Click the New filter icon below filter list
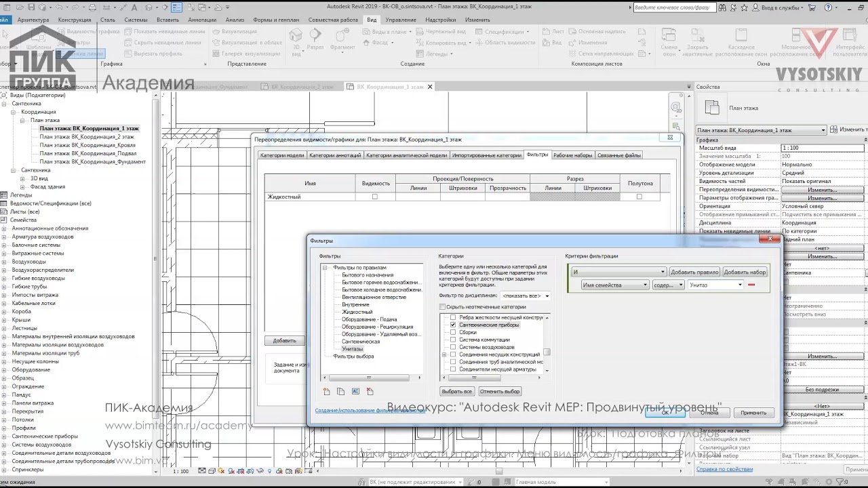Viewport: 868px width, 488px height. (327, 392)
